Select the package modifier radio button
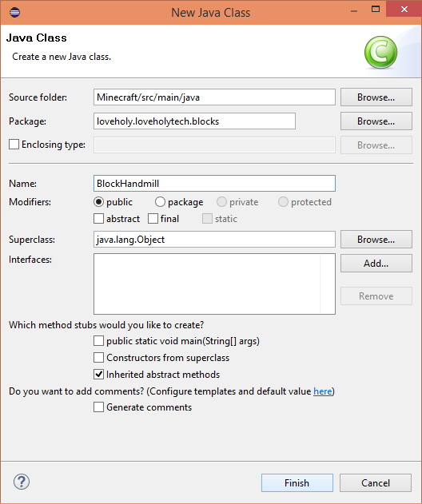This screenshot has width=422, height=504. 160,202
